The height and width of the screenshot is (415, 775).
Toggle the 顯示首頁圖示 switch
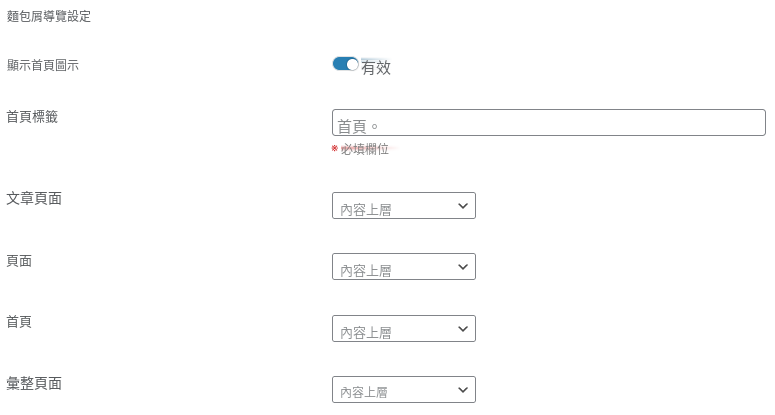point(345,64)
